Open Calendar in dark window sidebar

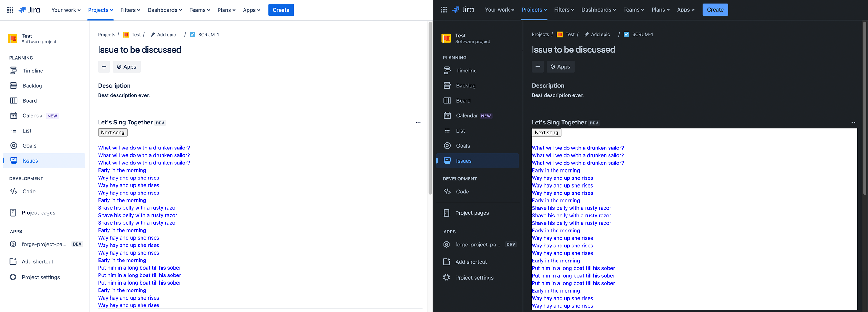pos(477,116)
